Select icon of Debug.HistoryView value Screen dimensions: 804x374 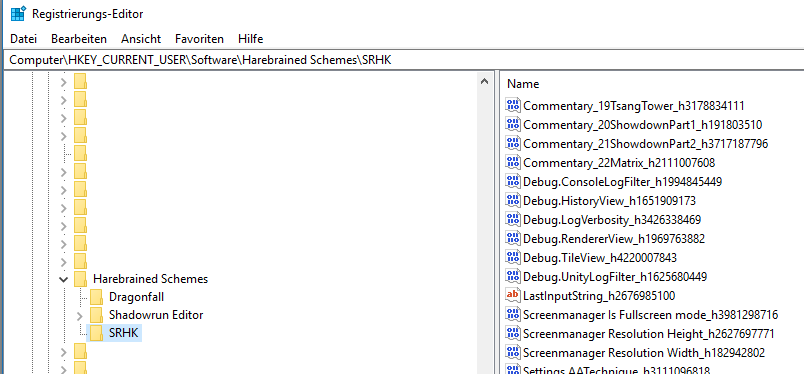point(513,201)
